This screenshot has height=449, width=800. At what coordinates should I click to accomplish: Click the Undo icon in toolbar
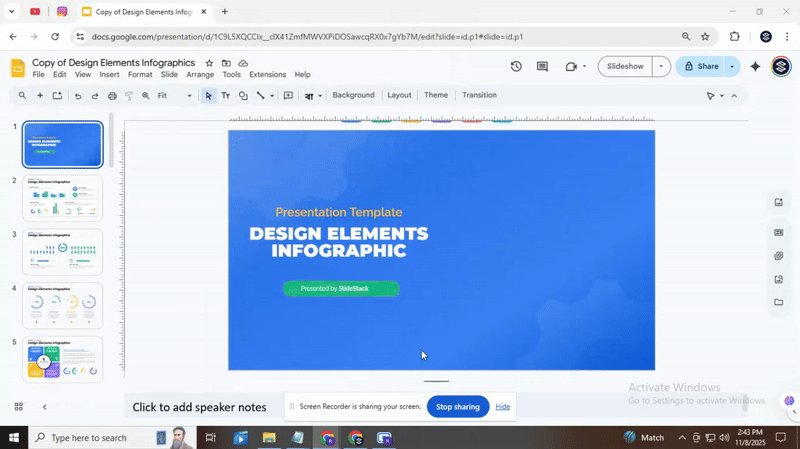pos(77,96)
